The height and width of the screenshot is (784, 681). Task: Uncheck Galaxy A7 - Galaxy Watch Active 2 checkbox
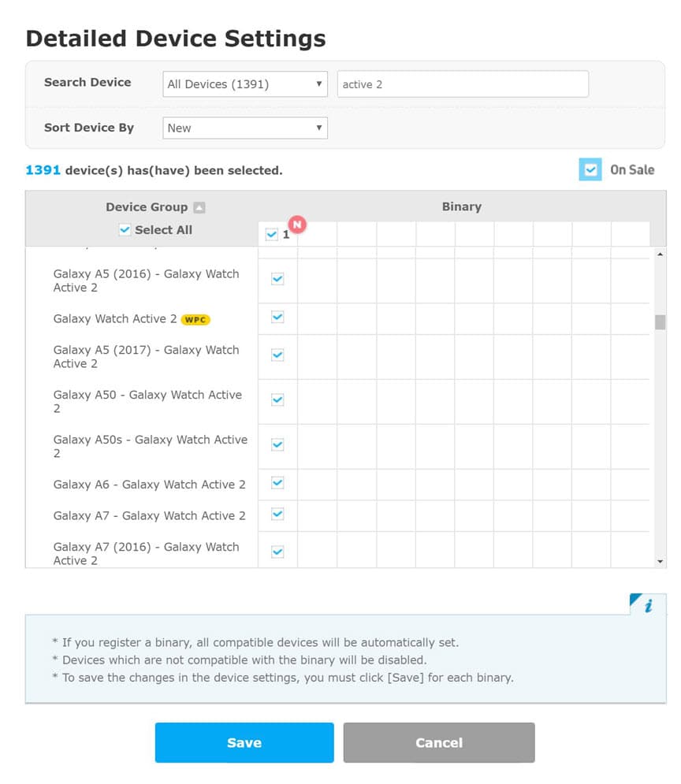pos(277,514)
